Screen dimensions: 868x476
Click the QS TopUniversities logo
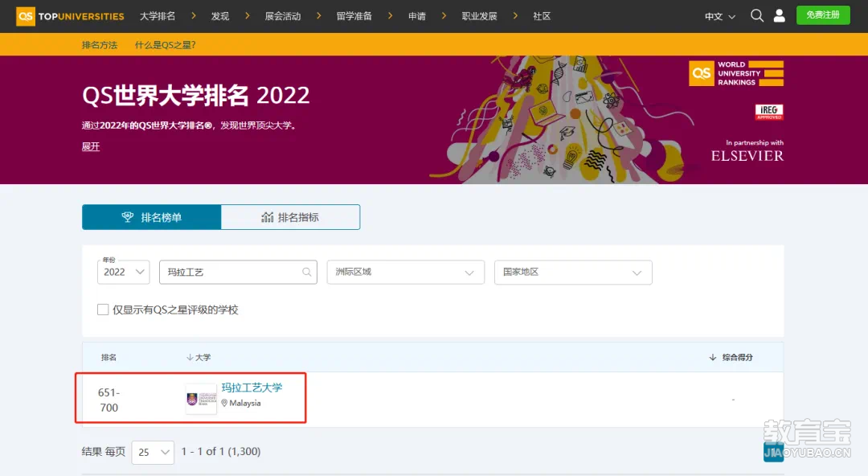coord(70,16)
